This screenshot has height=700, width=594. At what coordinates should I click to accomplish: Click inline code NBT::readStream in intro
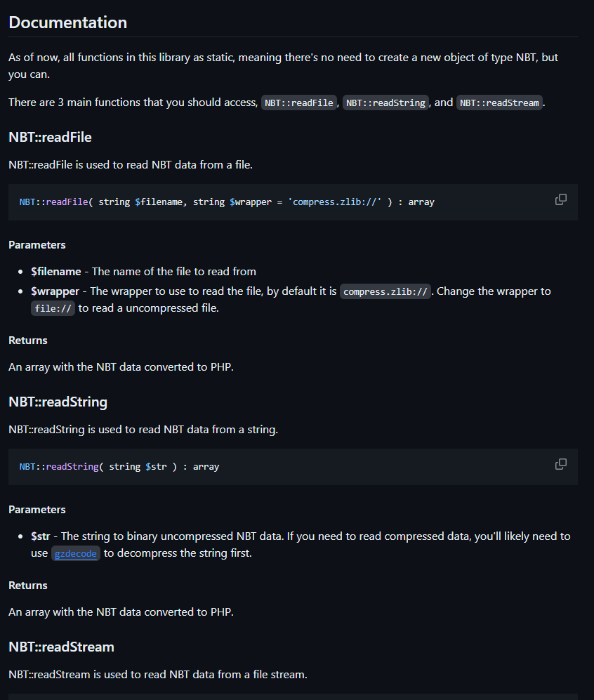pyautogui.click(x=499, y=103)
